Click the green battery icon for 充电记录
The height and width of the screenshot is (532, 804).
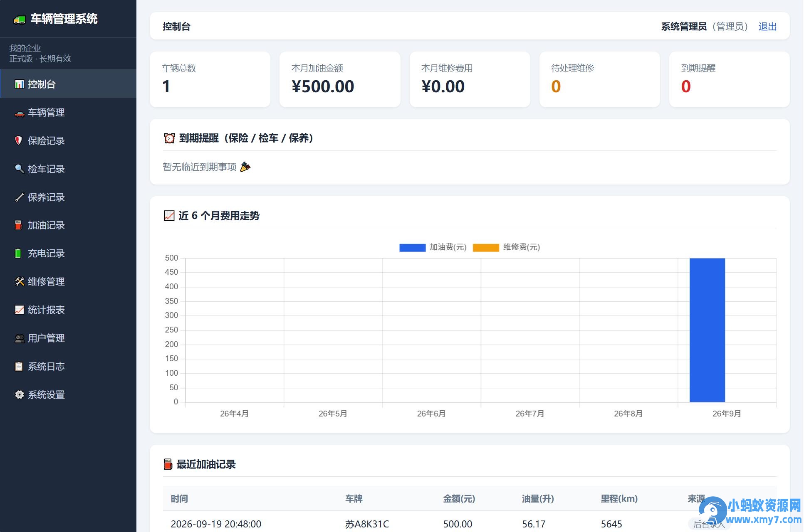pos(18,253)
